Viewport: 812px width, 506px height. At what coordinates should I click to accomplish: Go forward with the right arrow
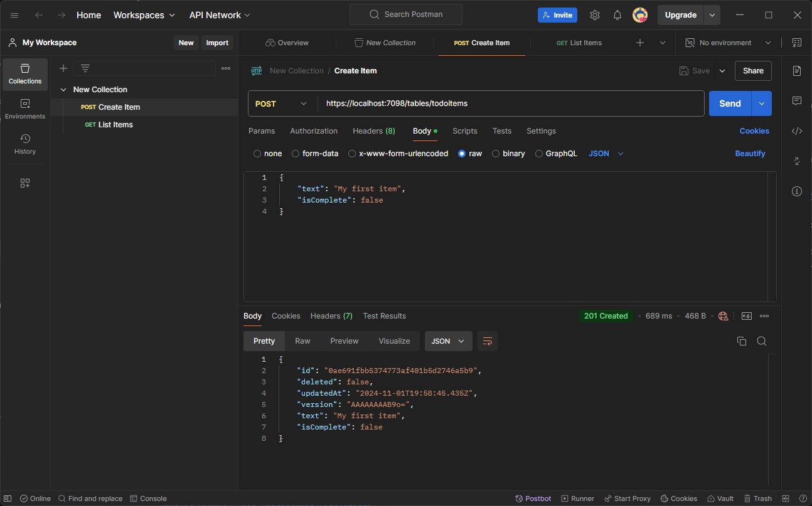61,15
